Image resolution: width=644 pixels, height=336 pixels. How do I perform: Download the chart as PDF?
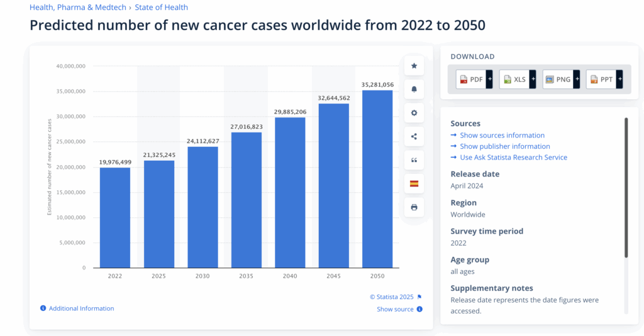[471, 79]
